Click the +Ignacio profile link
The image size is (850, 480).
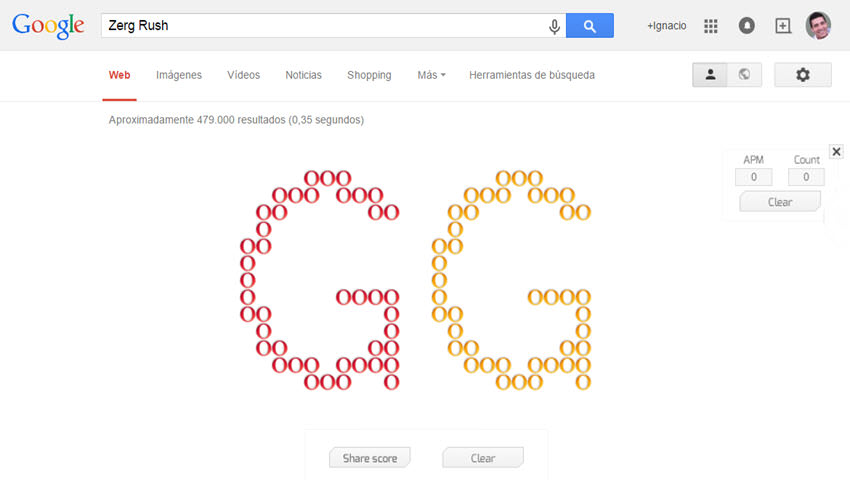click(x=667, y=25)
